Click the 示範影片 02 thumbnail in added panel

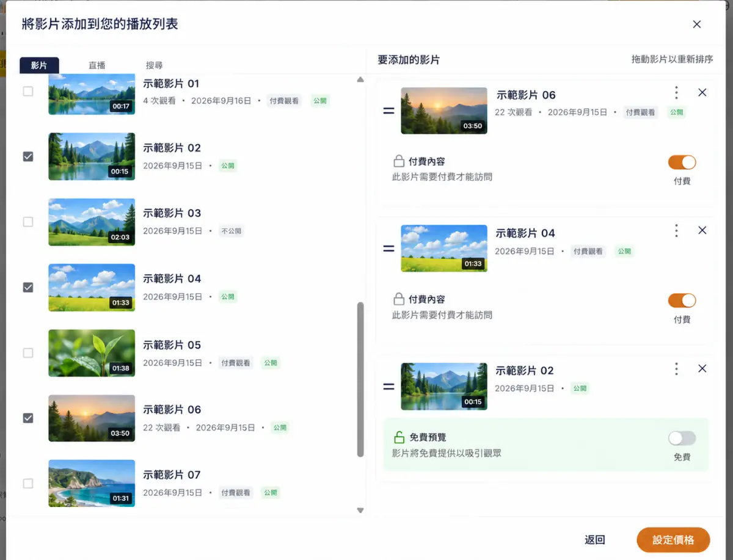pos(444,387)
